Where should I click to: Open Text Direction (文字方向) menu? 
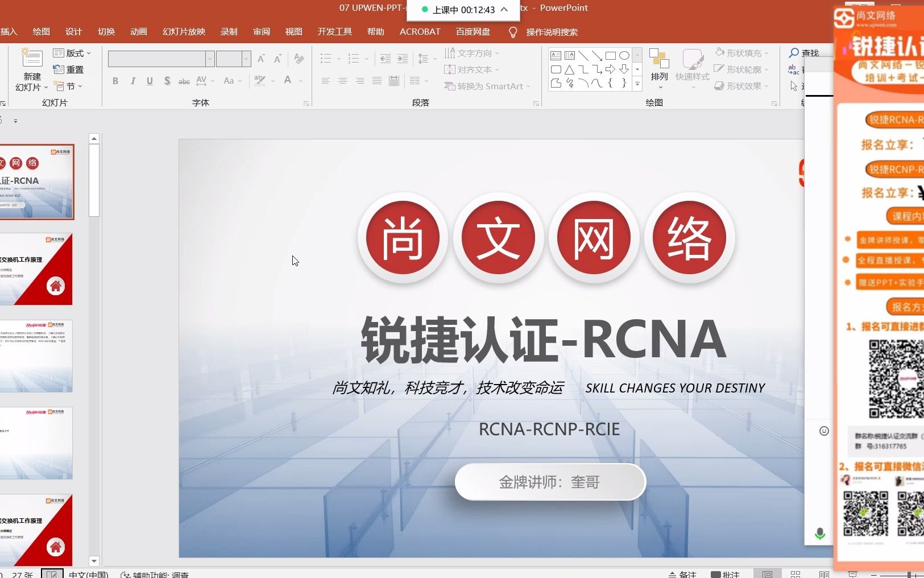[x=471, y=53]
